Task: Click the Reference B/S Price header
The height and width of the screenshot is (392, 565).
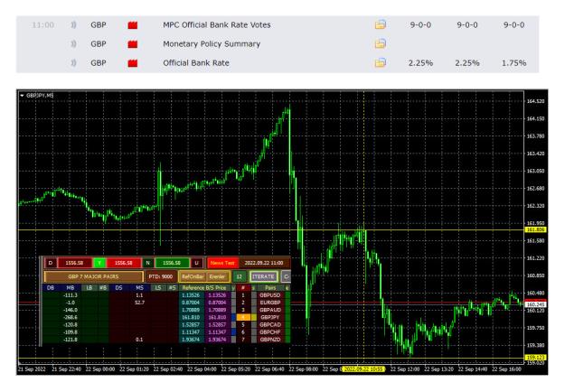Action: pyautogui.click(x=204, y=287)
